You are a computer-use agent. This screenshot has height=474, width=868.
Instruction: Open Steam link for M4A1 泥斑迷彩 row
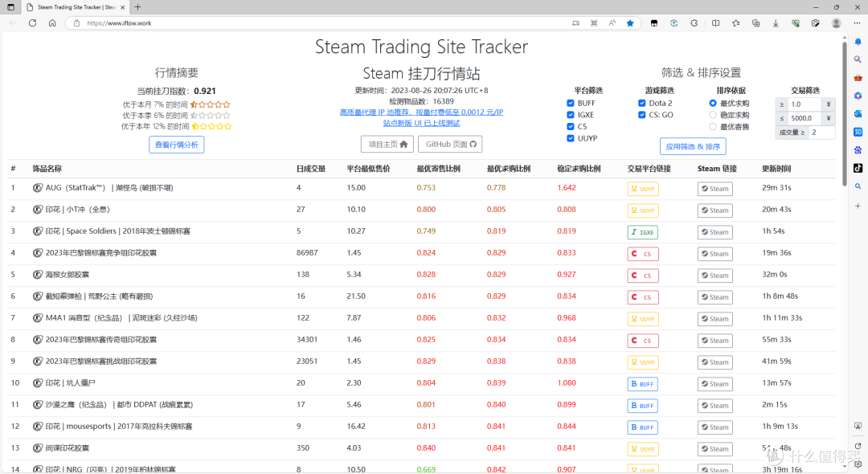click(x=715, y=319)
